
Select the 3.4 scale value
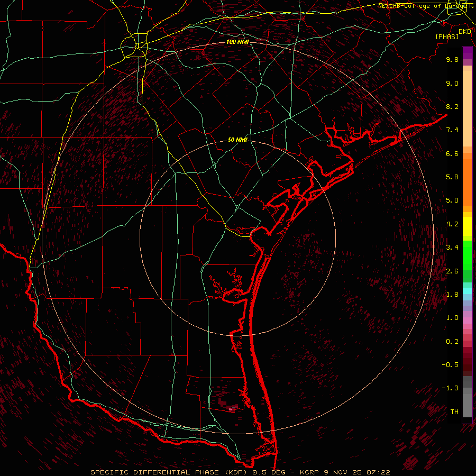pos(452,248)
